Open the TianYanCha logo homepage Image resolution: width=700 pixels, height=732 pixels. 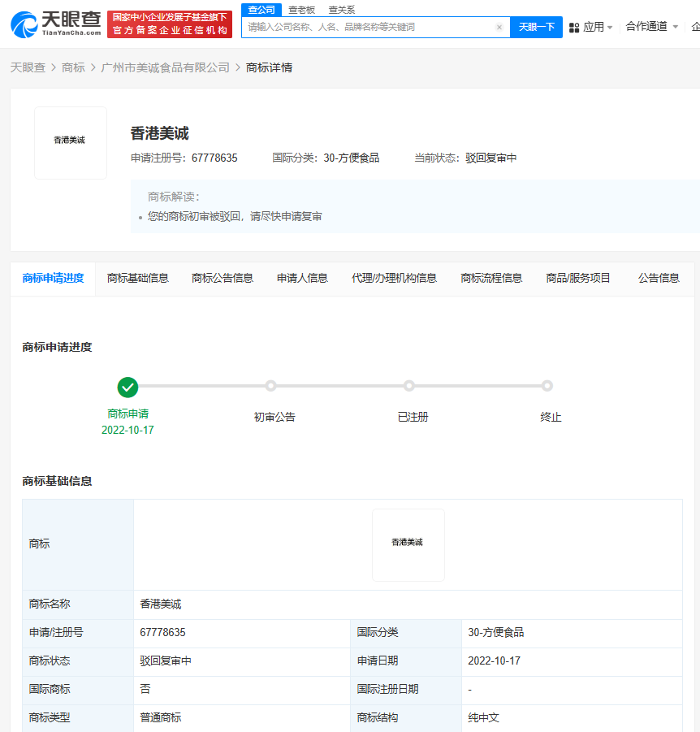pos(56,24)
